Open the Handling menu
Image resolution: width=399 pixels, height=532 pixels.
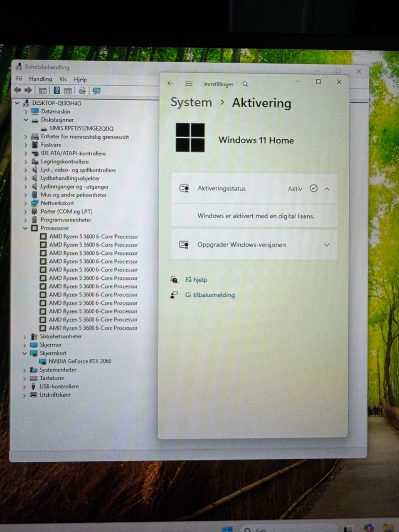41,79
